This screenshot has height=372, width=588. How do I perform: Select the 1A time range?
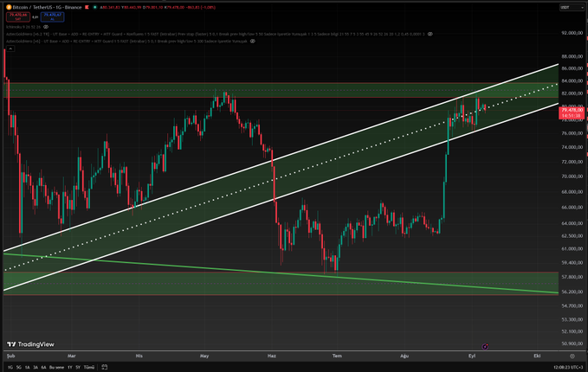click(28, 368)
